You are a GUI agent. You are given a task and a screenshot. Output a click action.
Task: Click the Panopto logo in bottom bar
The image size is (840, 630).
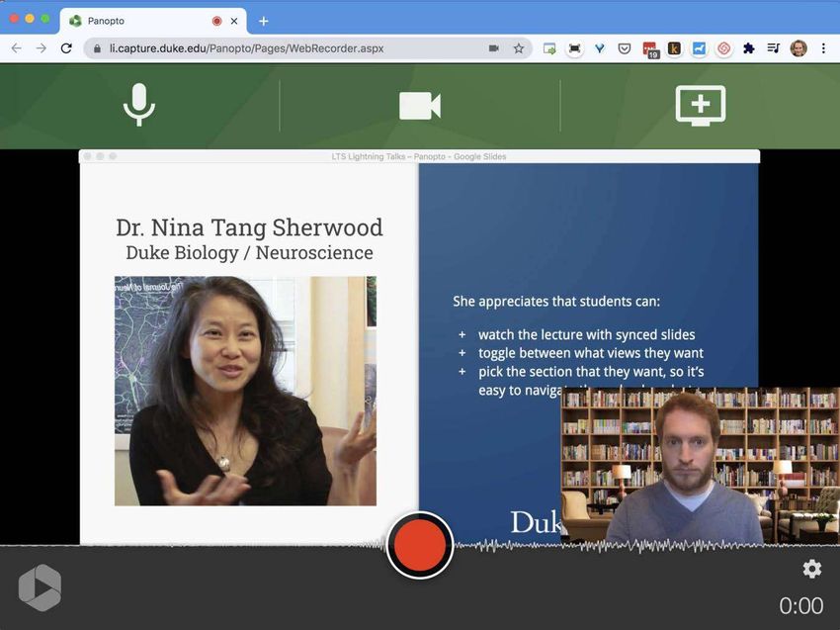tap(40, 587)
